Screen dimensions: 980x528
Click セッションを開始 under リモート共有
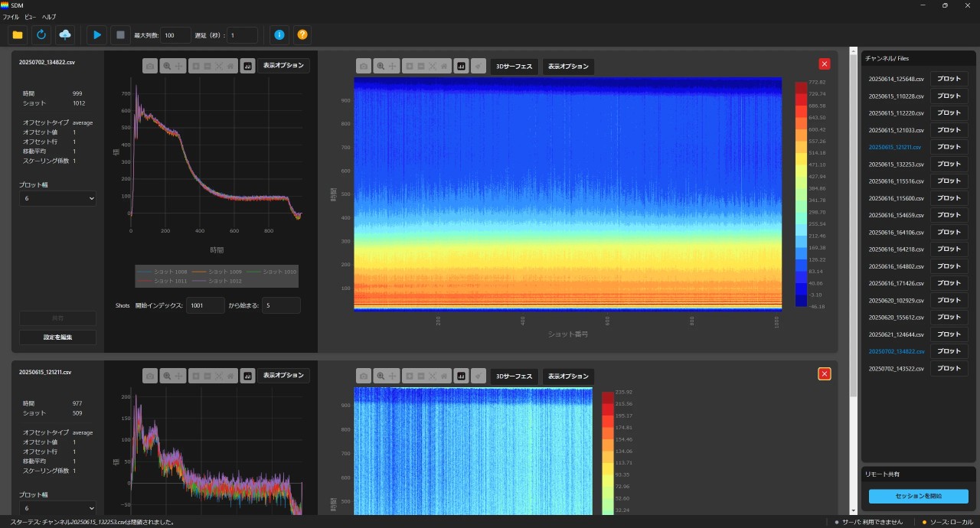918,496
